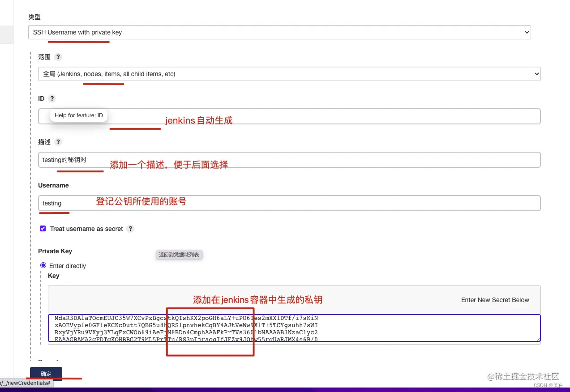Click into the ID input field

289,116
